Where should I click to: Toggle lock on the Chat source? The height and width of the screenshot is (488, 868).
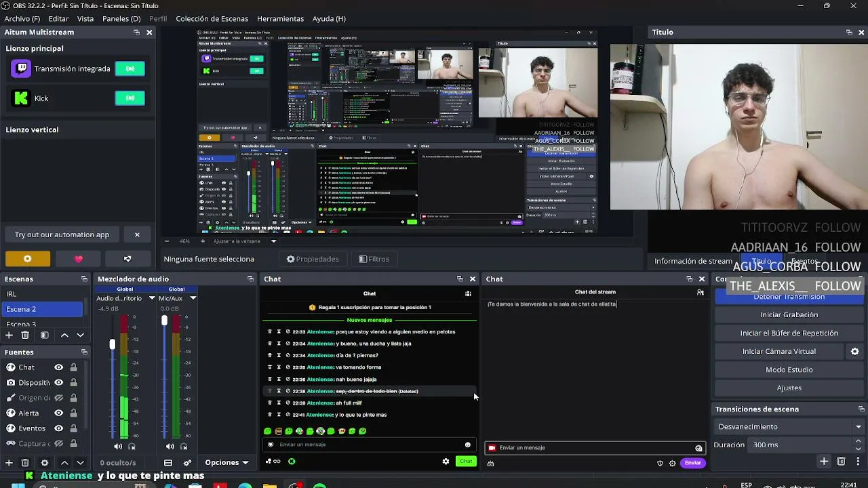pos(73,367)
